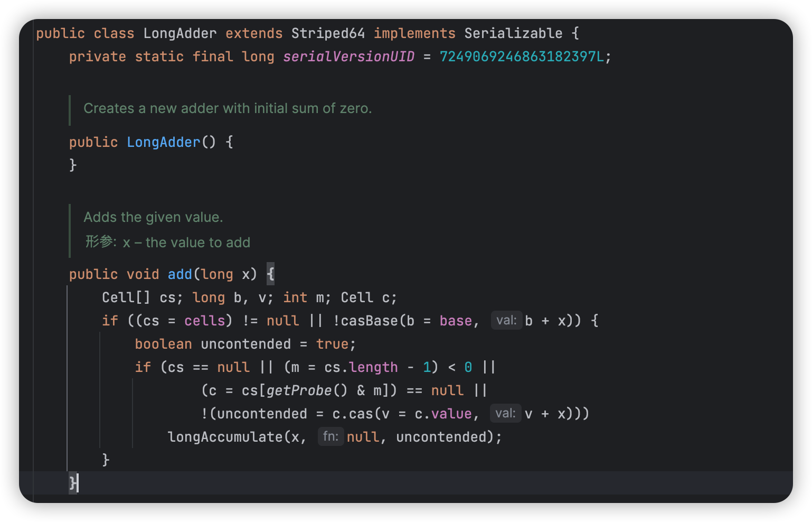
Task: Click the 'extends' keyword
Action: [x=254, y=33]
